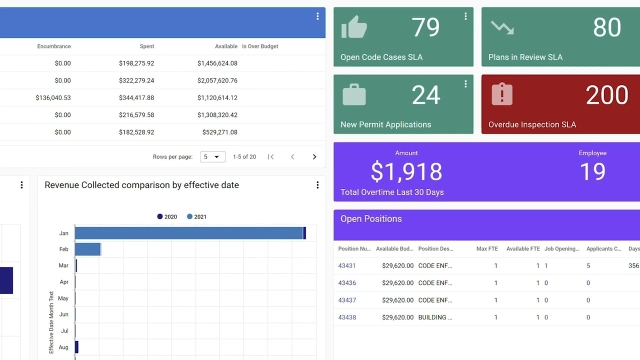The width and height of the screenshot is (640, 360).
Task: Click the briefcase icon on New Permit Applications
Action: tap(354, 95)
